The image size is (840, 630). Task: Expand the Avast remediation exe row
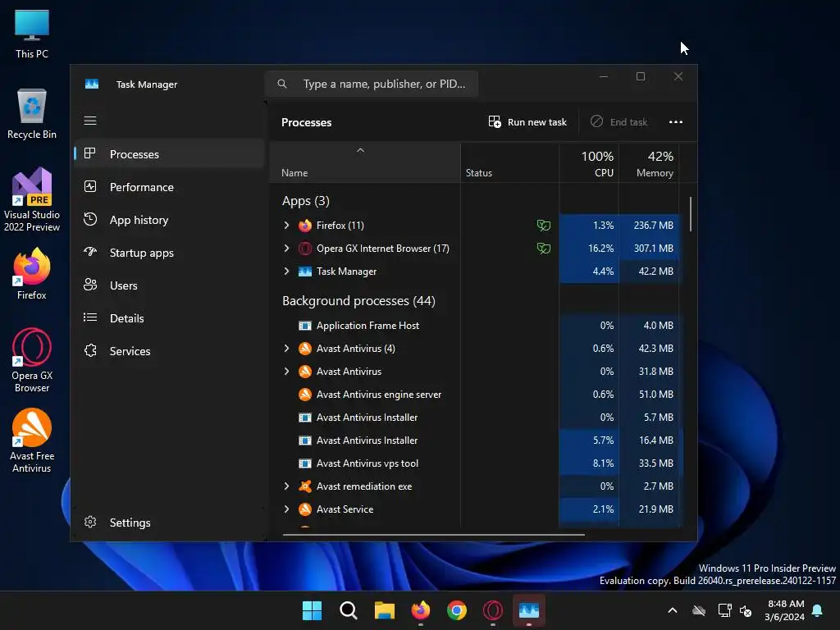tap(286, 486)
